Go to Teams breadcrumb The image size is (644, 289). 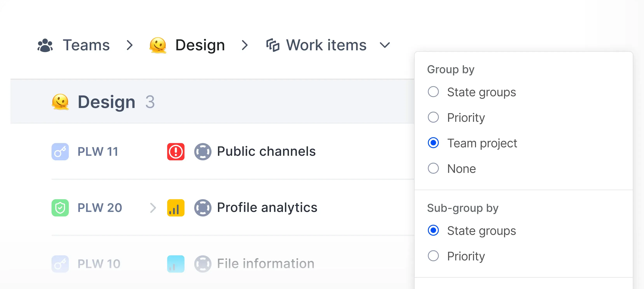tap(86, 45)
